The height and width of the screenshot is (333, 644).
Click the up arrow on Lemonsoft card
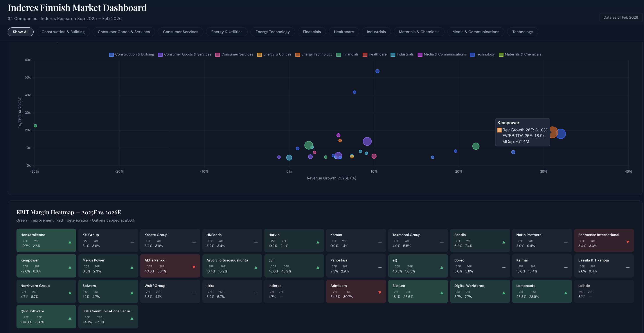tap(565, 293)
